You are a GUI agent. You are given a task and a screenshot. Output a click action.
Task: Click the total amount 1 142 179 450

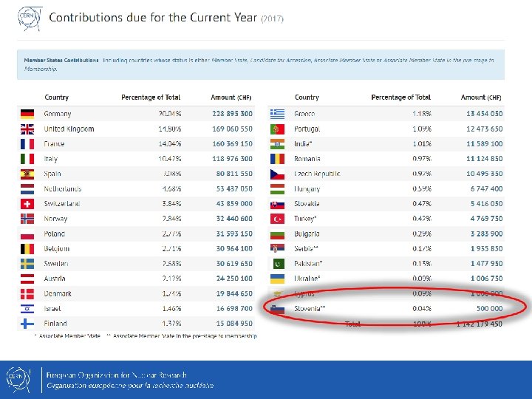click(x=480, y=324)
